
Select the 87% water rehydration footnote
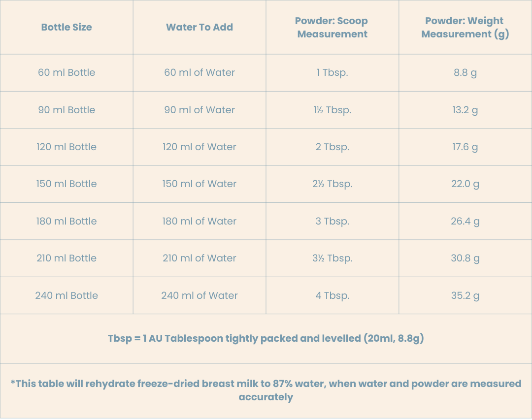point(266,390)
